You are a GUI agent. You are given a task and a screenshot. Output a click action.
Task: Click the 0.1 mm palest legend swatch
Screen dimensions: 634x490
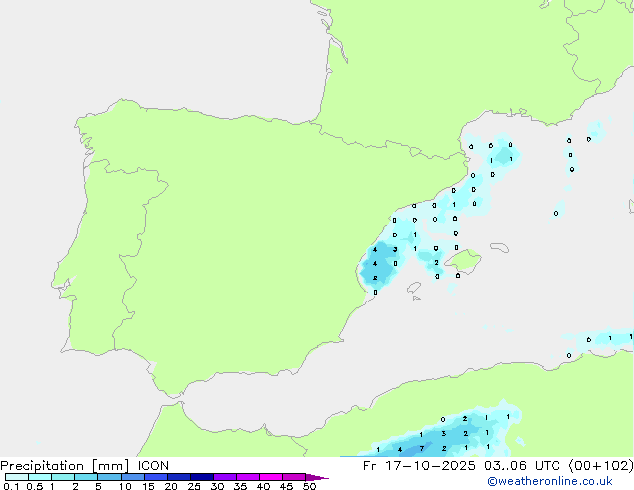[17, 477]
